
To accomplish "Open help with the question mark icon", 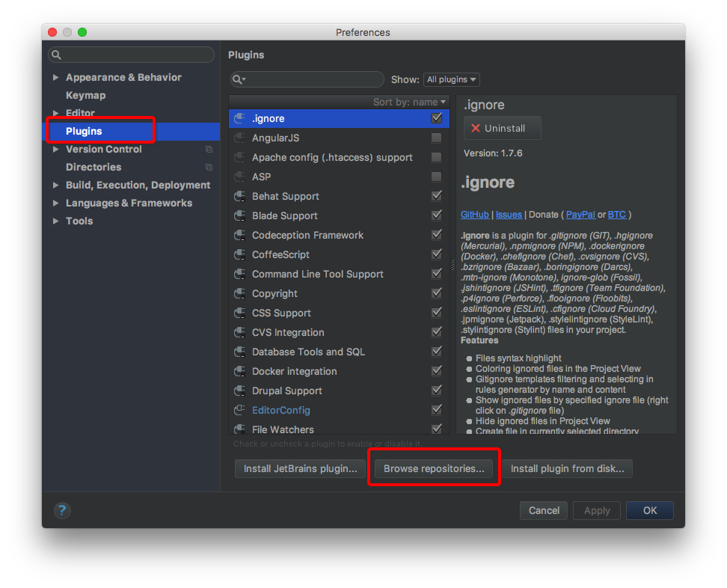I will click(x=62, y=510).
